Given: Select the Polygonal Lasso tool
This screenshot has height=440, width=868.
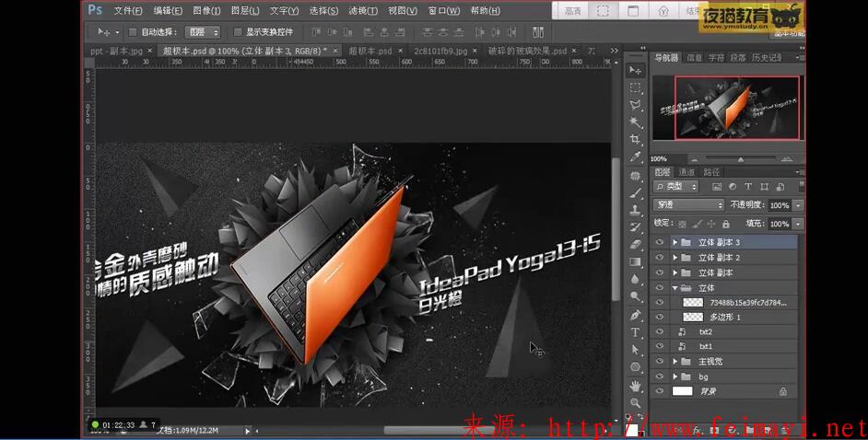Looking at the screenshot, I should pyautogui.click(x=635, y=104).
